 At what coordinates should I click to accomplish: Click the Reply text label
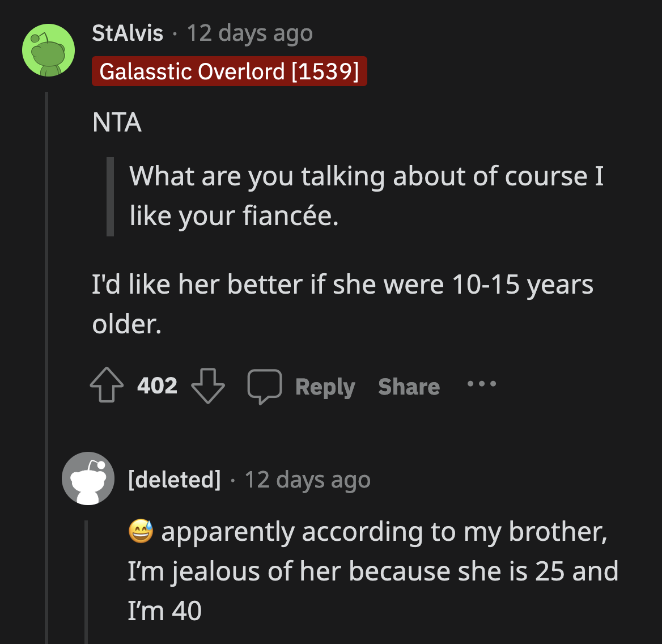click(x=325, y=386)
